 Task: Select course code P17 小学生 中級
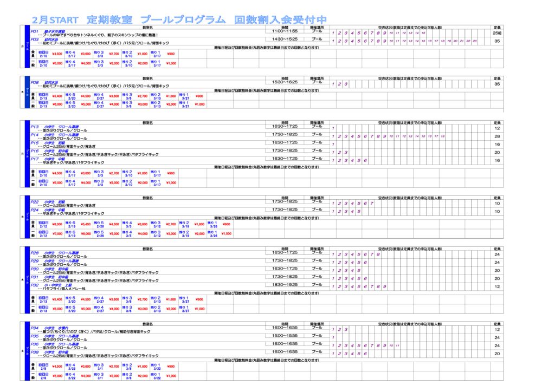[48, 159]
